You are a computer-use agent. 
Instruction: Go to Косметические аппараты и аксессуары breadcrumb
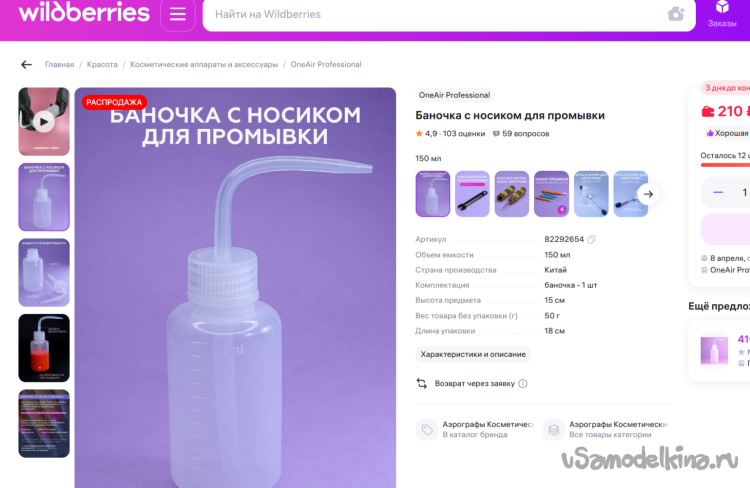204,65
